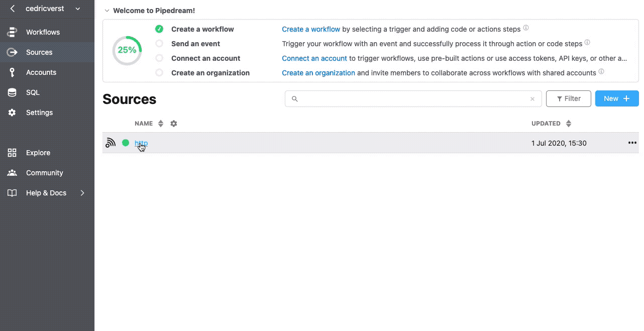644x331 pixels.
Task: Sort sources by the NAME column
Action: pyautogui.click(x=160, y=123)
